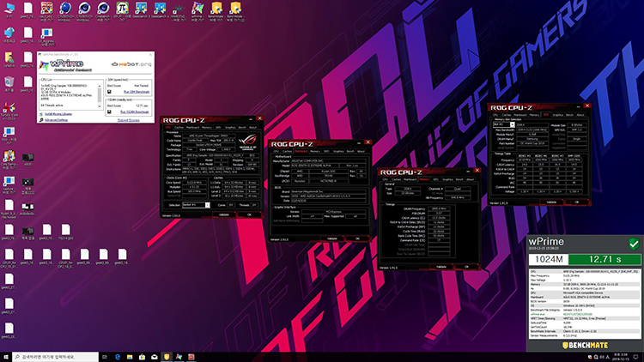Image resolution: width=644 pixels, height=362 pixels.
Task: Switch to BenchMate via its taskbar icon
Action: pos(167,357)
